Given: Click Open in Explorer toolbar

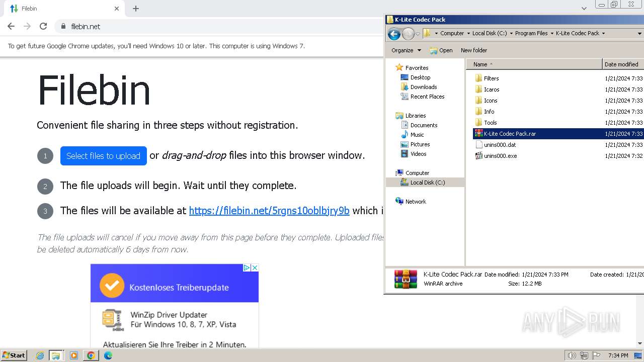Looking at the screenshot, I should [x=441, y=50].
